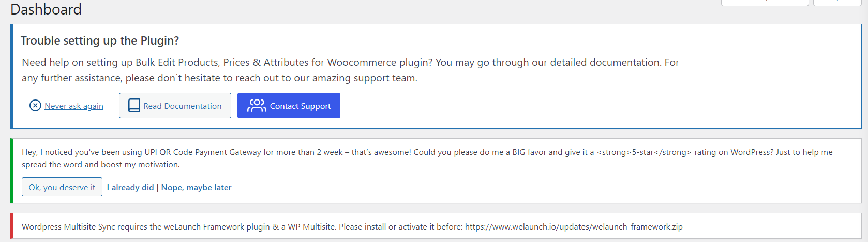Click the 'Never ask again' link
868x242 pixels.
(74, 106)
